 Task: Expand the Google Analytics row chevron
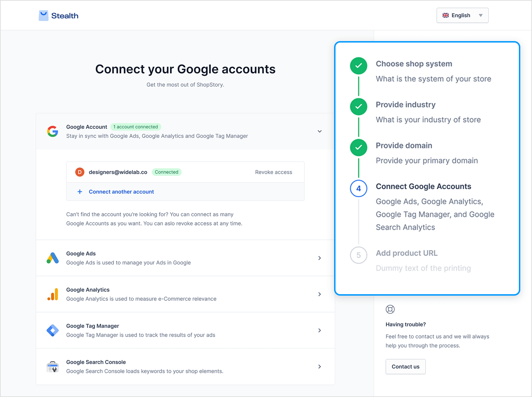point(320,294)
